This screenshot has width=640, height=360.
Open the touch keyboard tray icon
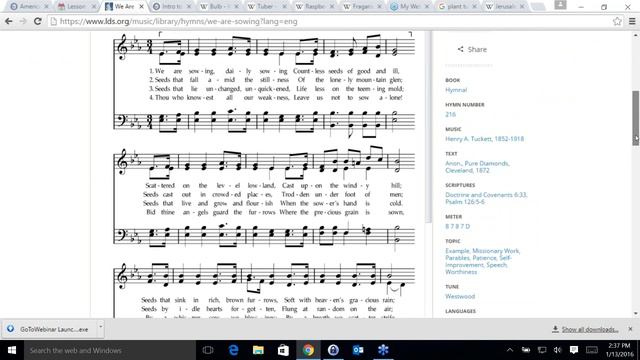(x=591, y=350)
